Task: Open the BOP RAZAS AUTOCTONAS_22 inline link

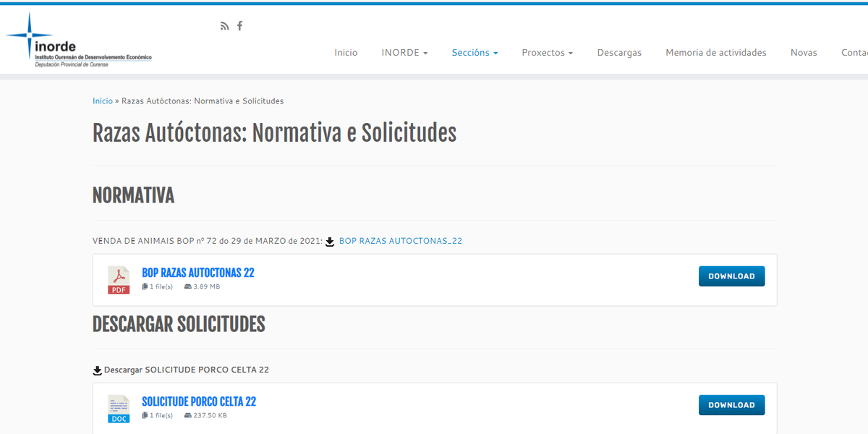Action: [x=401, y=241]
